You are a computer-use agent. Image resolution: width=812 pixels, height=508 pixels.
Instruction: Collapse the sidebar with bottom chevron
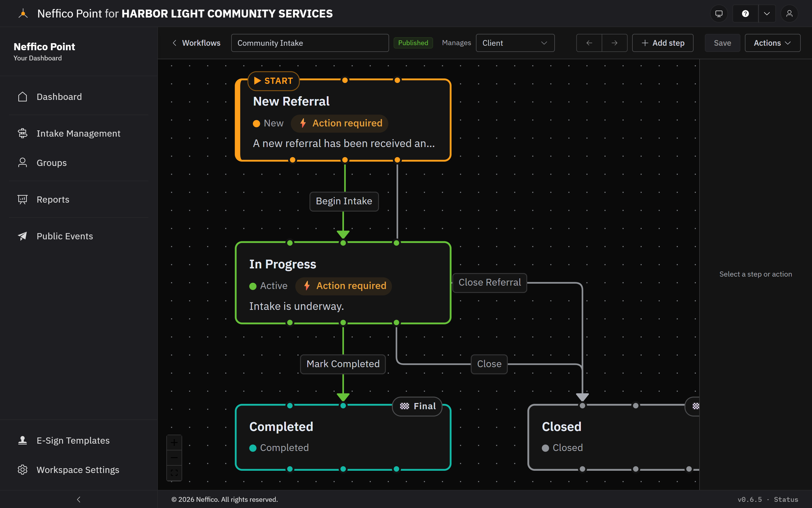78,499
